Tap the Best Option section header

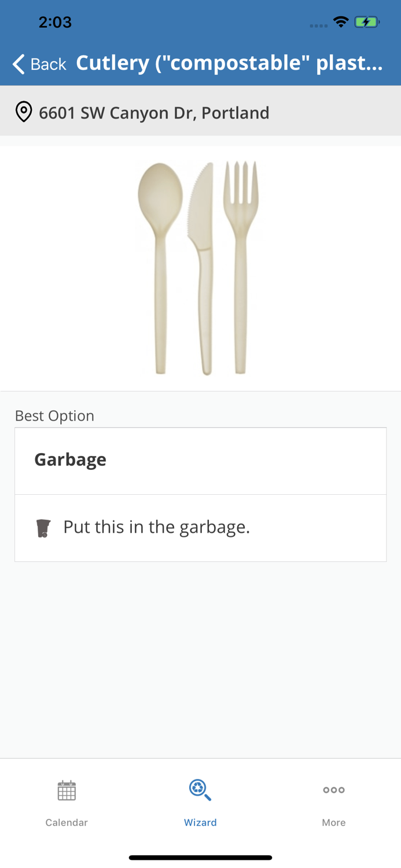54,415
